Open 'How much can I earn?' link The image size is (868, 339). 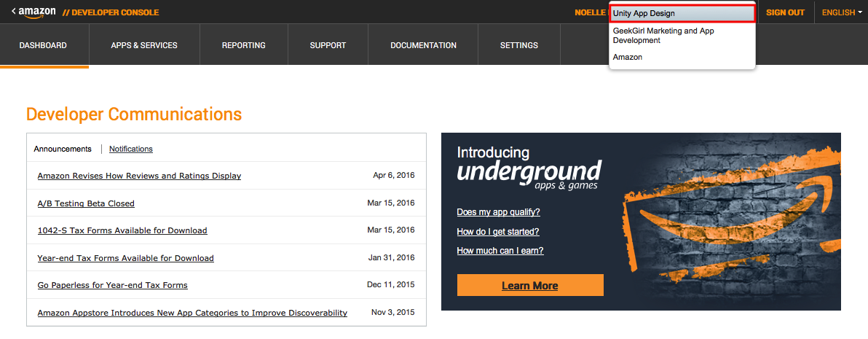500,251
